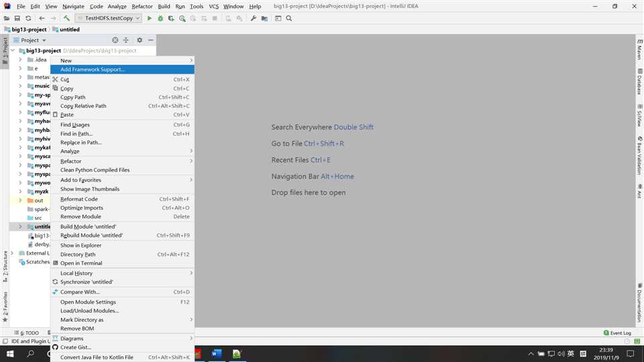Select Open in Terminal
Viewport: 644px width, 362px height.
click(122, 263)
